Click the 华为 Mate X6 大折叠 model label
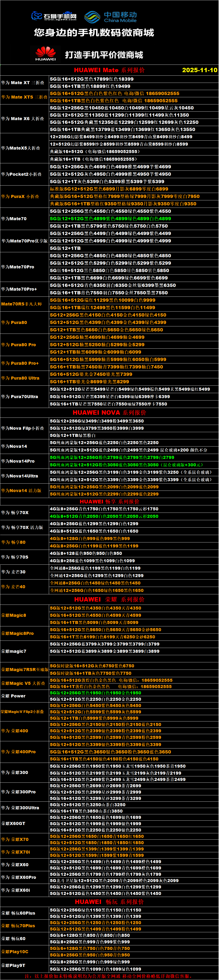Screen dimensions: 219x980 point(22,119)
